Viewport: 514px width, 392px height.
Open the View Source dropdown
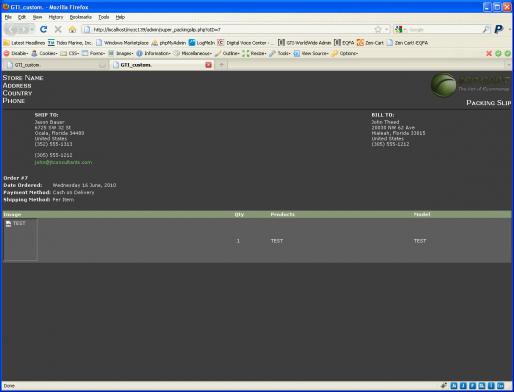coord(311,53)
